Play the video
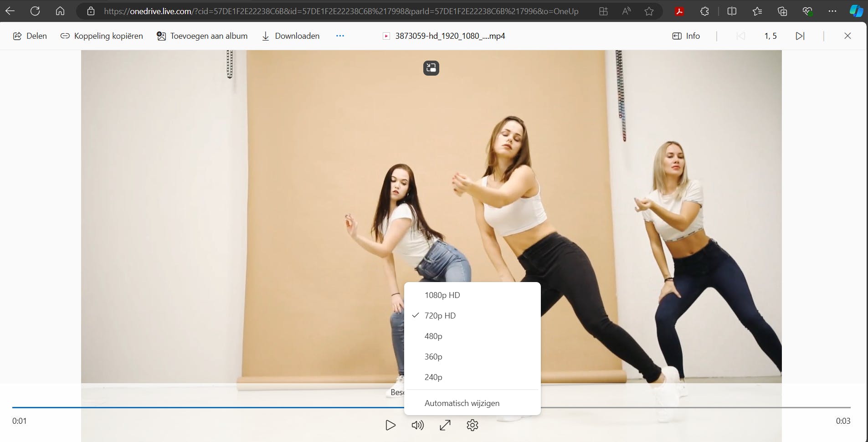This screenshot has height=442, width=868. tap(390, 425)
